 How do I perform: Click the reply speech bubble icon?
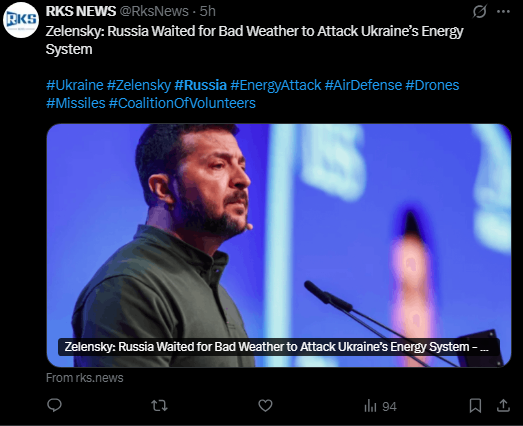pyautogui.click(x=54, y=406)
